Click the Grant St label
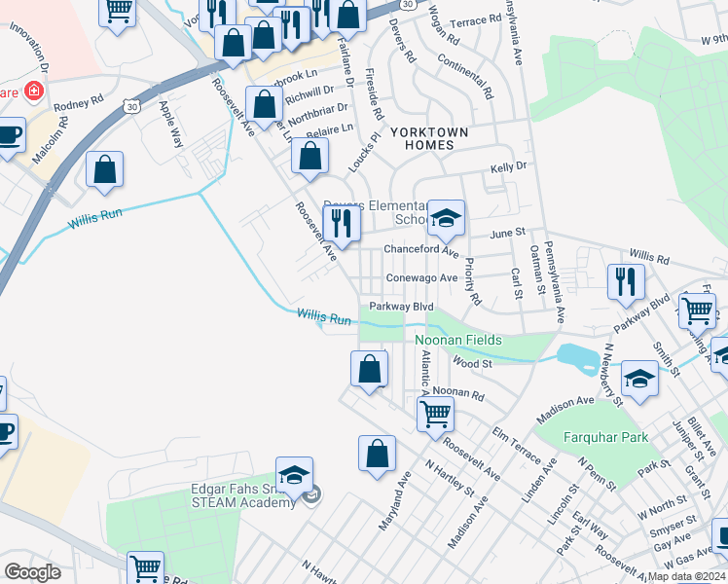This screenshot has width=728, height=584. tap(698, 483)
